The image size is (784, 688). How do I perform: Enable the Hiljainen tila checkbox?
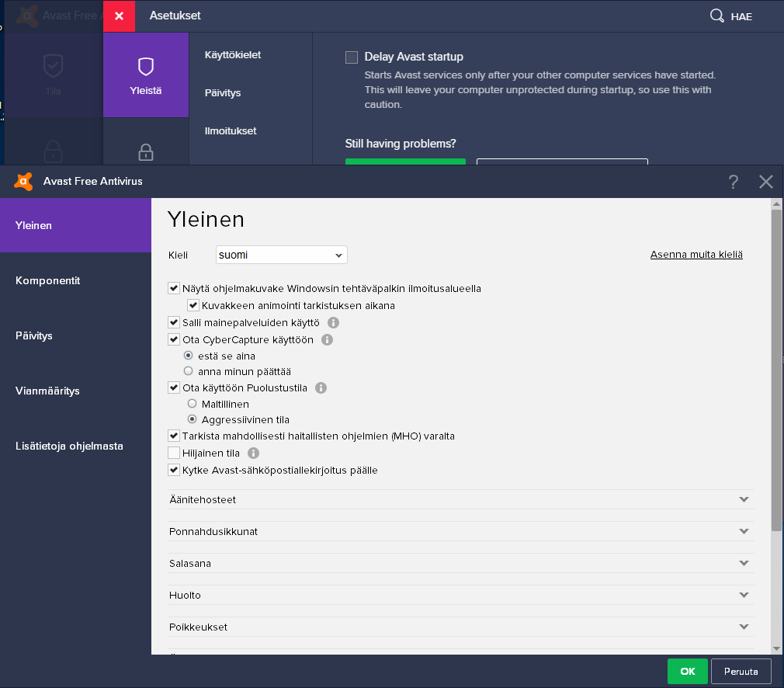pyautogui.click(x=174, y=453)
